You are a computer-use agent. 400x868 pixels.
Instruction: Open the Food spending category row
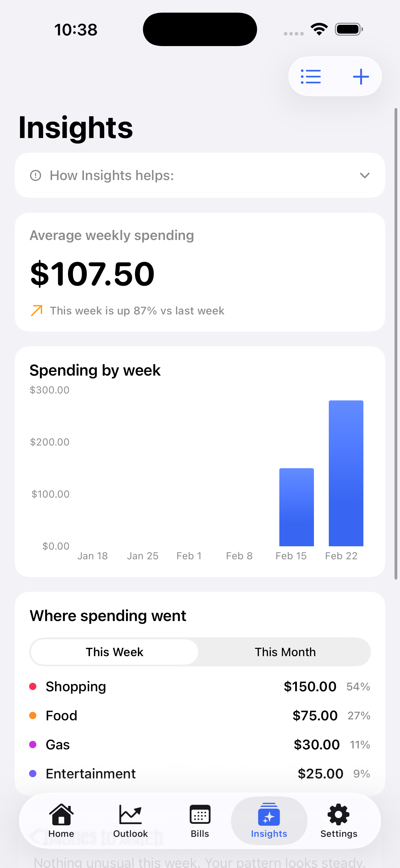200,715
